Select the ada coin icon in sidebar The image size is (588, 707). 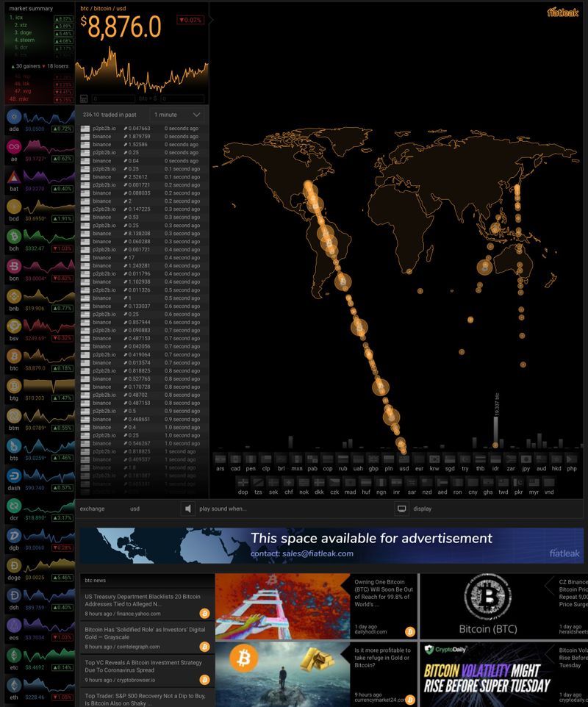(x=13, y=118)
